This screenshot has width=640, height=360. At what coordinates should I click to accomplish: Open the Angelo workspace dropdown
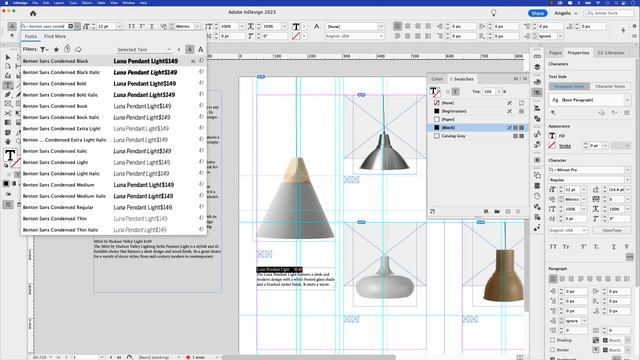(x=566, y=13)
